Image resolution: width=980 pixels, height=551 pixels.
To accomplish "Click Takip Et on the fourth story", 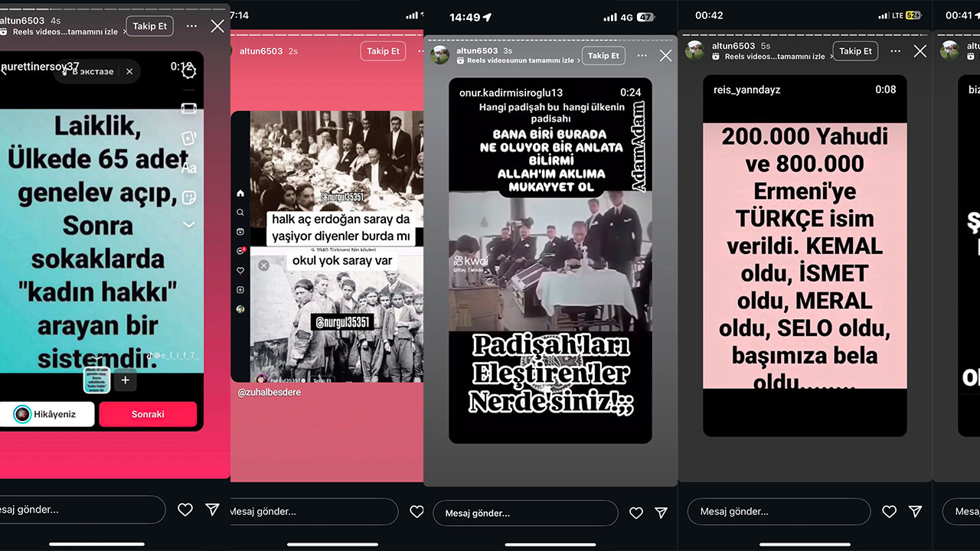I will click(x=855, y=51).
